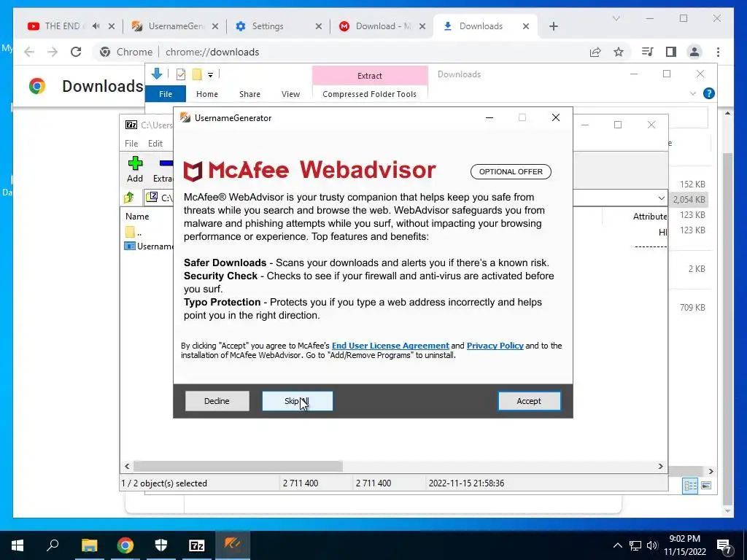Close the Downloads Chrome tab
This screenshot has width=747, height=560.
(x=525, y=26)
